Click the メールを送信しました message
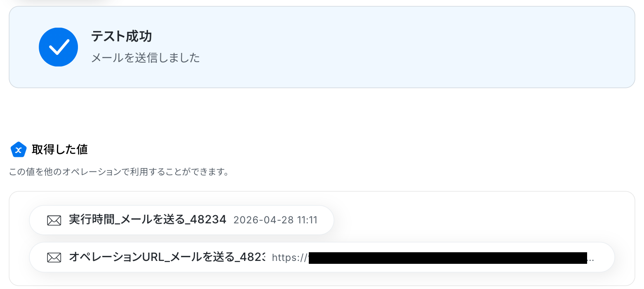644x289 pixels. tap(146, 58)
